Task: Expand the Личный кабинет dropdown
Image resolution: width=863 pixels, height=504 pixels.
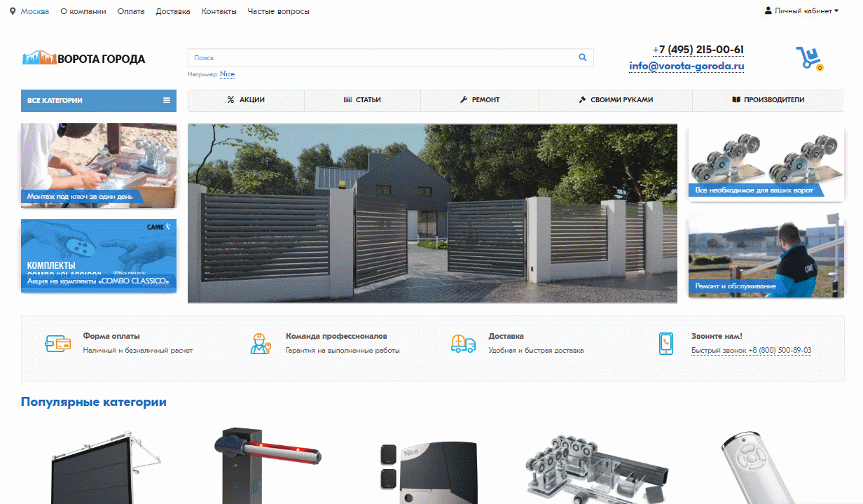Action: (801, 11)
